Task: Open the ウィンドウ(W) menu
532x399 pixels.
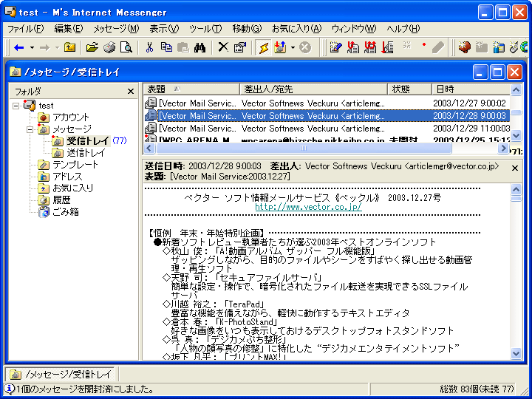Action: (354, 29)
